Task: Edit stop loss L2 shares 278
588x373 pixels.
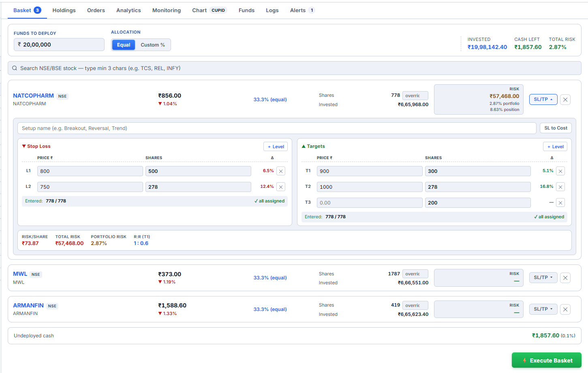Action: coord(198,187)
